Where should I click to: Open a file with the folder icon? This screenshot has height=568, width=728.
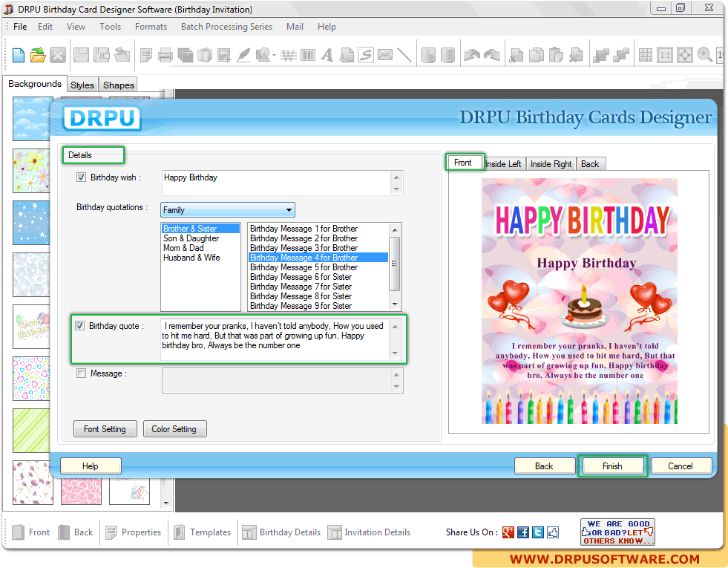[x=38, y=55]
